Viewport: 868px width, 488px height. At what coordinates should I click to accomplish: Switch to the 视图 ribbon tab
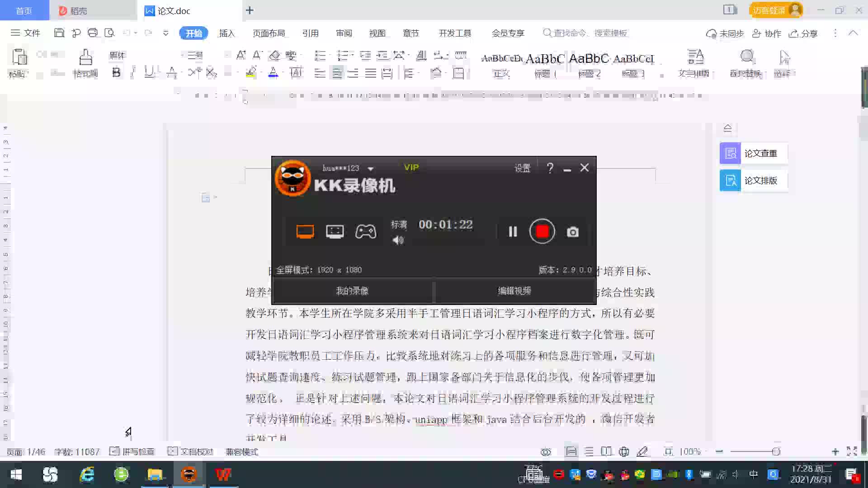pyautogui.click(x=377, y=33)
